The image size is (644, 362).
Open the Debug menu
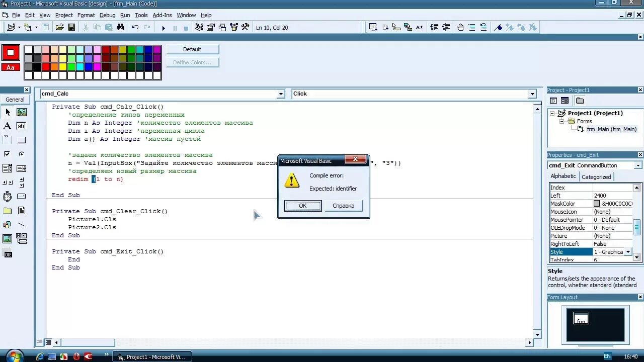(107, 15)
